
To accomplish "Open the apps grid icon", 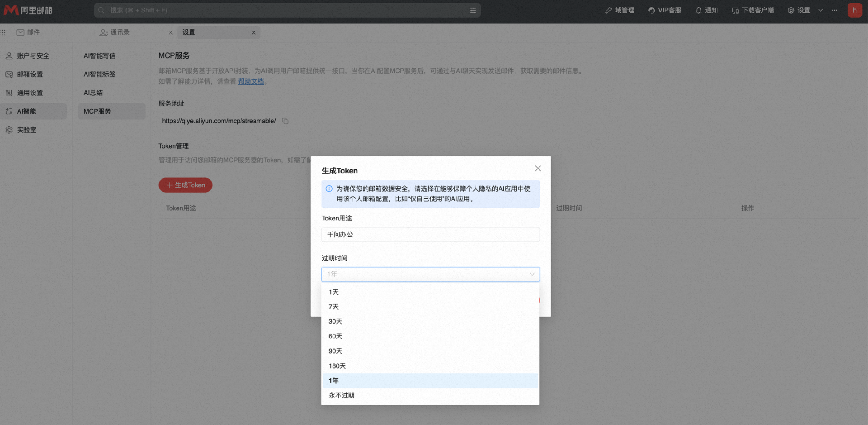I will click(x=3, y=32).
